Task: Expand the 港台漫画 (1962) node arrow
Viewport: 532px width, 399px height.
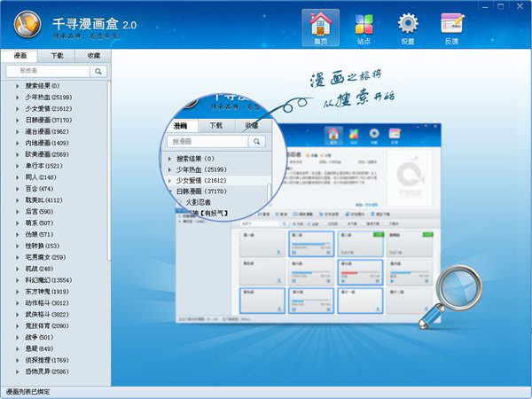Action: pos(18,131)
